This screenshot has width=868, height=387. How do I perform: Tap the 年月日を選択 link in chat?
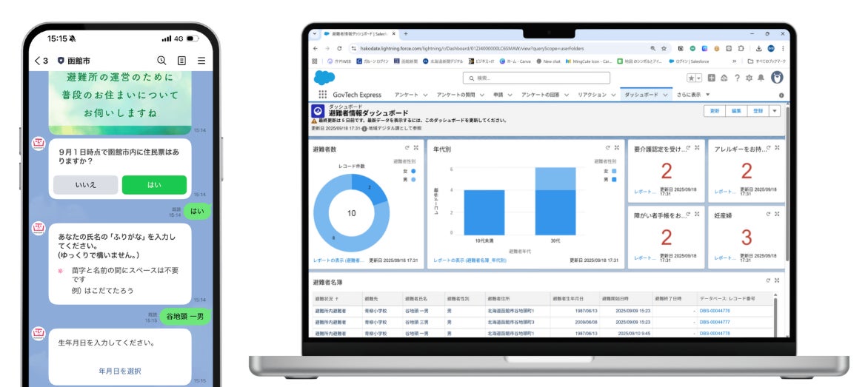pyautogui.click(x=119, y=371)
